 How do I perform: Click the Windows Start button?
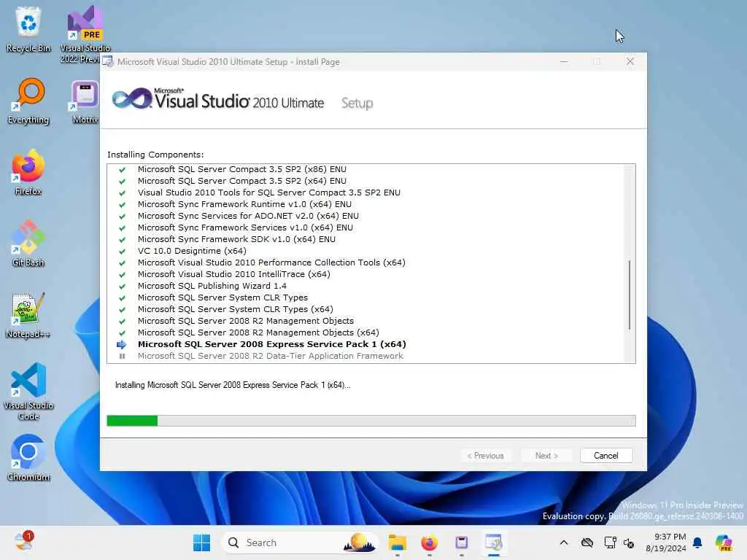pyautogui.click(x=201, y=542)
